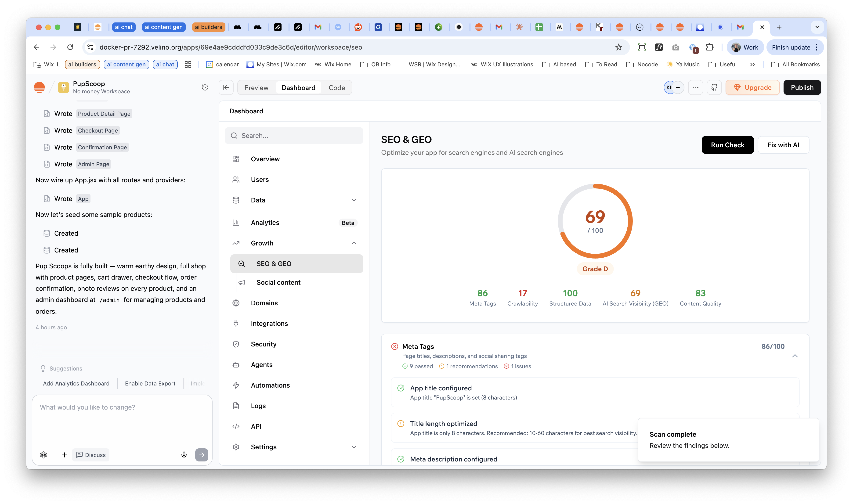This screenshot has height=504, width=853.
Task: Open the three-dots more options menu
Action: (695, 88)
